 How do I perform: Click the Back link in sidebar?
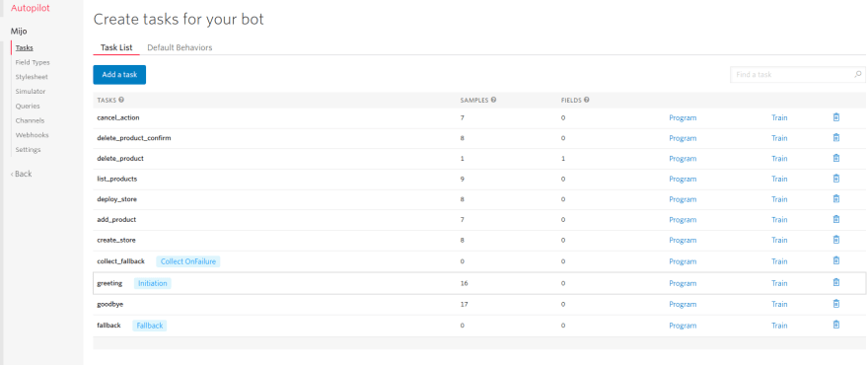tap(22, 174)
